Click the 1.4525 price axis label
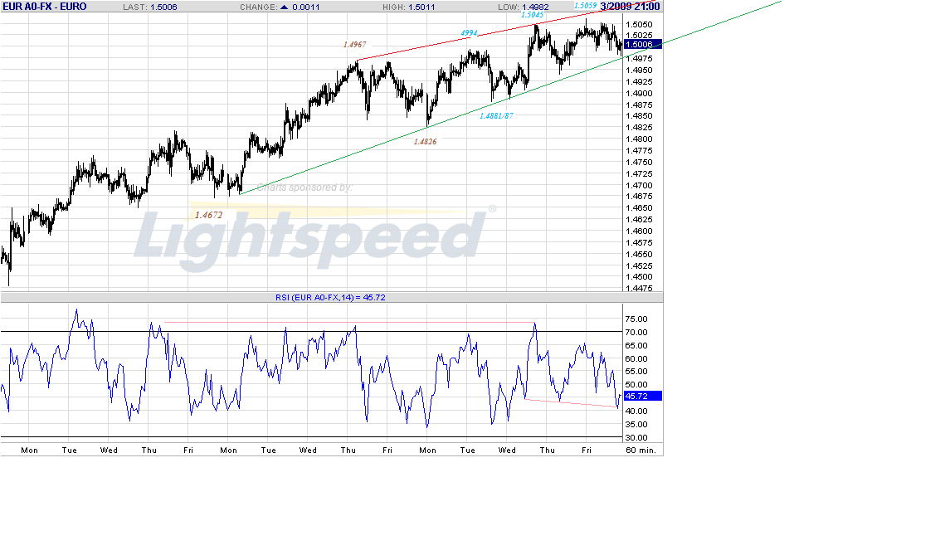 point(639,266)
